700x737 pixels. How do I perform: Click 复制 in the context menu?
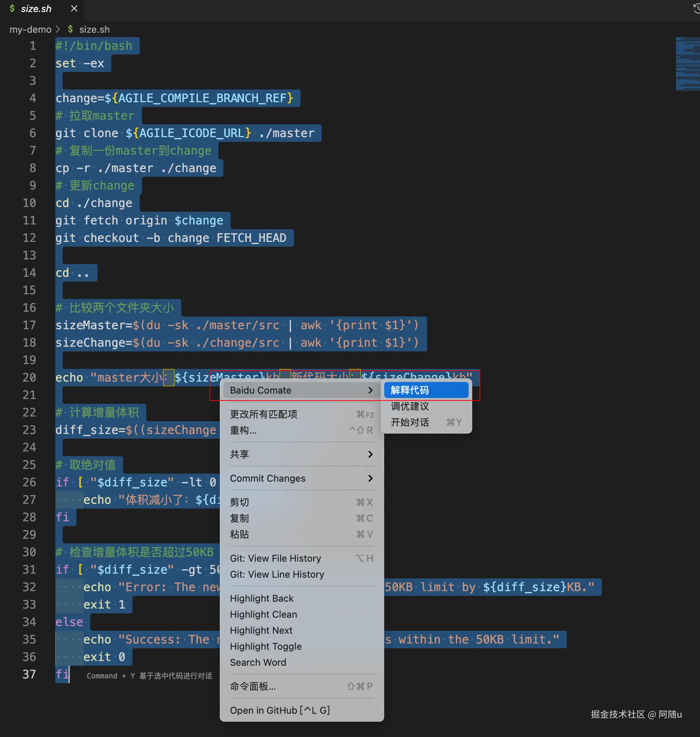(239, 518)
